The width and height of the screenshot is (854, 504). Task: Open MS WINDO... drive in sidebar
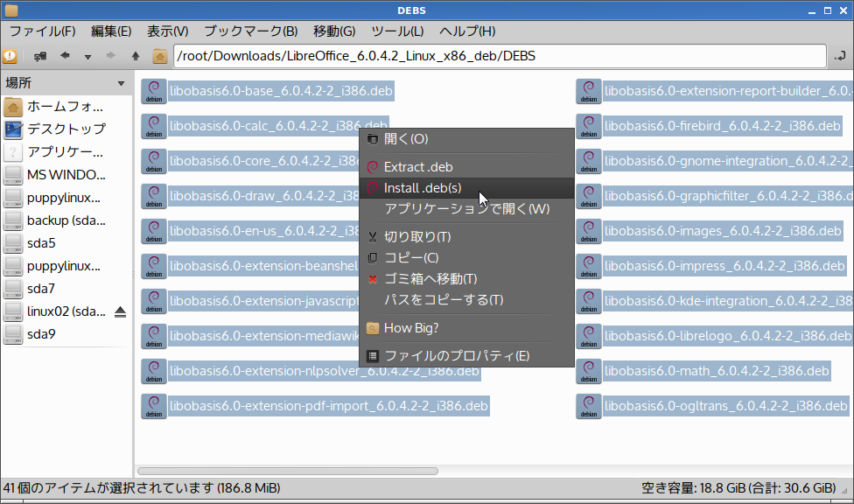[66, 175]
